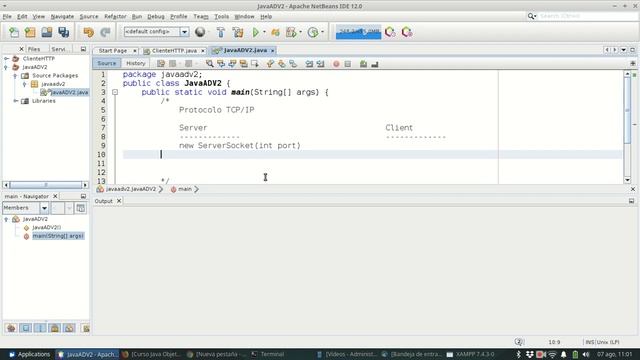Select the Source editor view button
The width and height of the screenshot is (640, 360).
107,63
